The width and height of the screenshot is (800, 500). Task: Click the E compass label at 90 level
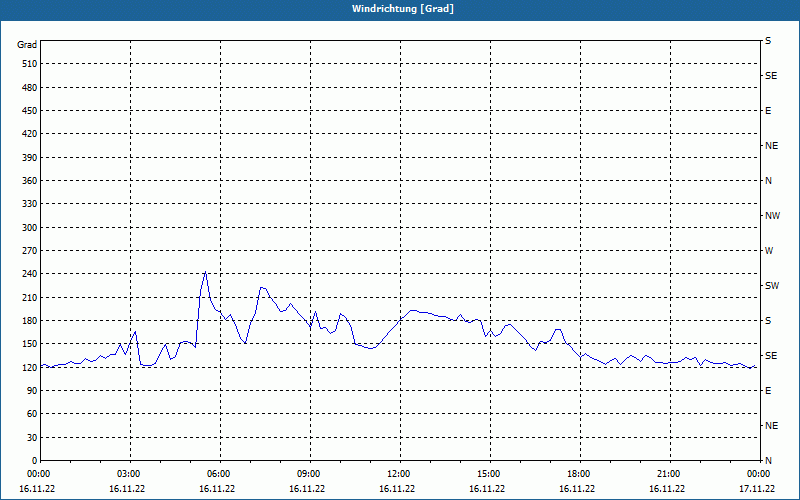(x=768, y=391)
